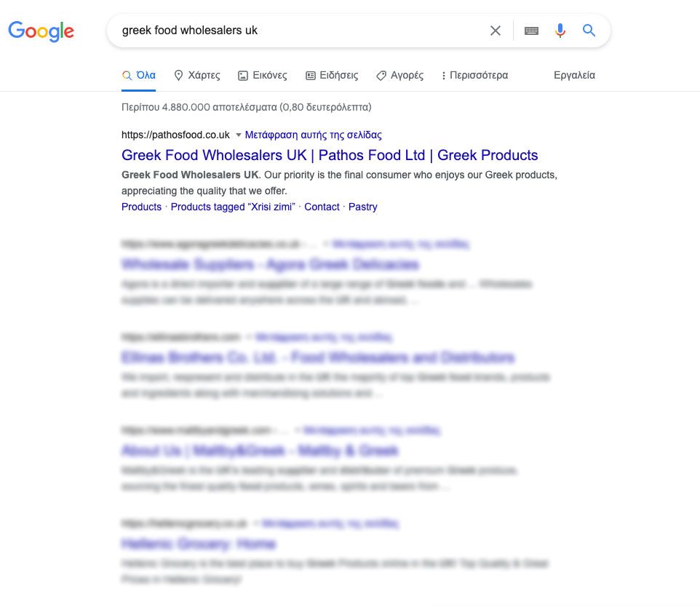Open Products tagged "Xrisi zimi" sitelink
The image size is (700, 607).
point(233,207)
